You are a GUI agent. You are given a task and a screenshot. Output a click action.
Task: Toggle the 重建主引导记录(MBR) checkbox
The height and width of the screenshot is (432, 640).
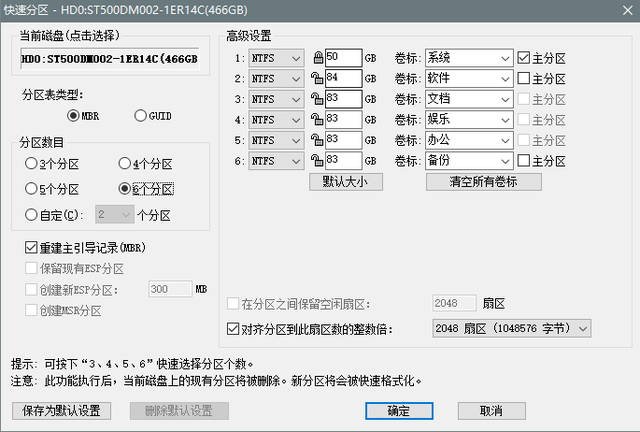click(85, 247)
